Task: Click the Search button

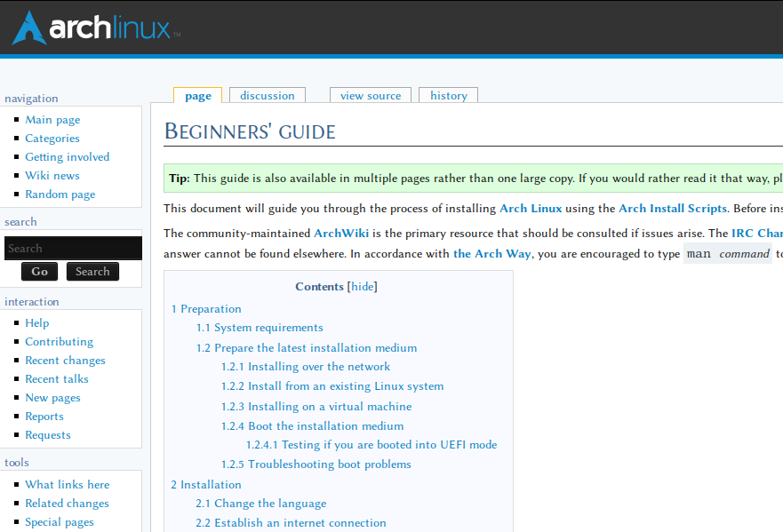Action: [x=92, y=271]
